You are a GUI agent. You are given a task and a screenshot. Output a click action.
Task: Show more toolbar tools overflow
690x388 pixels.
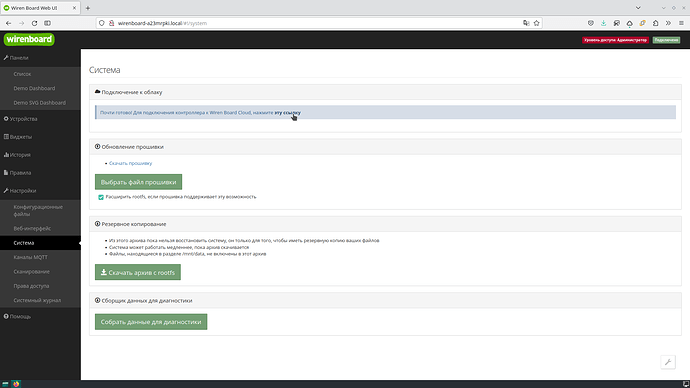668,23
